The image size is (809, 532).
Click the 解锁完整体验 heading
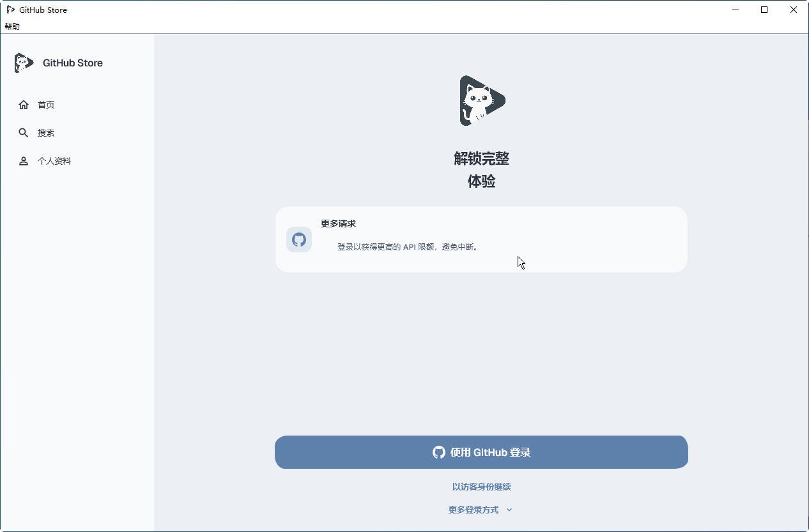tap(481, 170)
